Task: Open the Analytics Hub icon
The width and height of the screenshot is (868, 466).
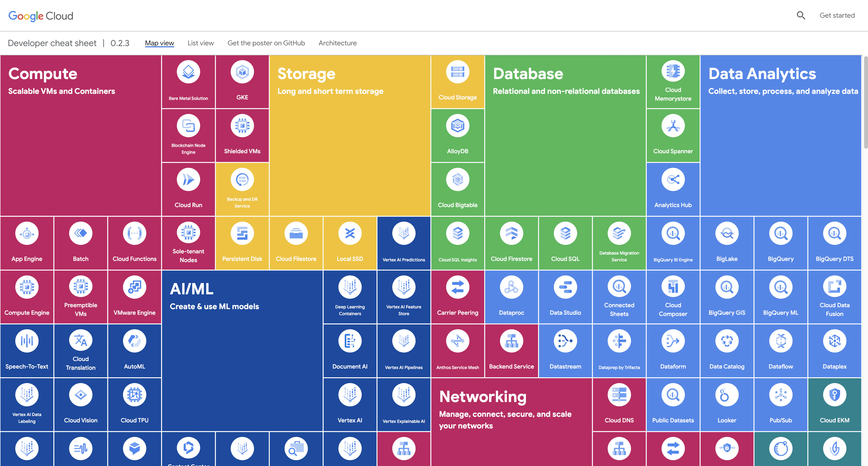Action: [x=673, y=179]
